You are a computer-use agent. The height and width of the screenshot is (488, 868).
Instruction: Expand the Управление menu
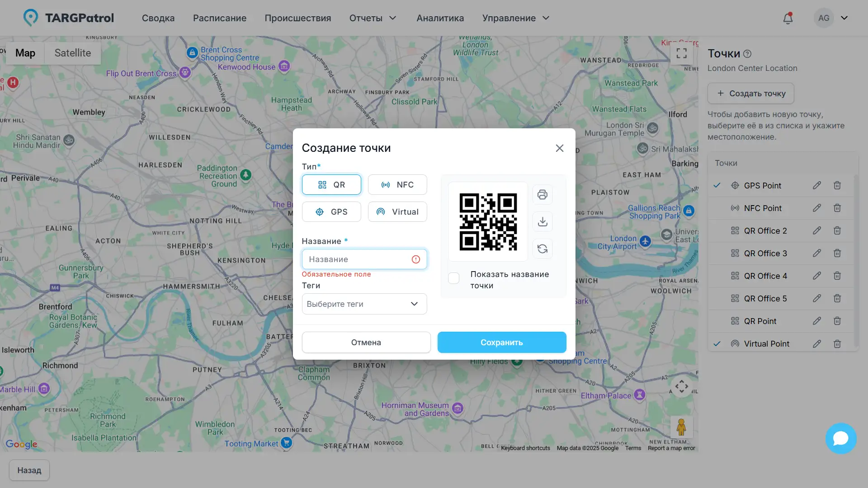(515, 18)
